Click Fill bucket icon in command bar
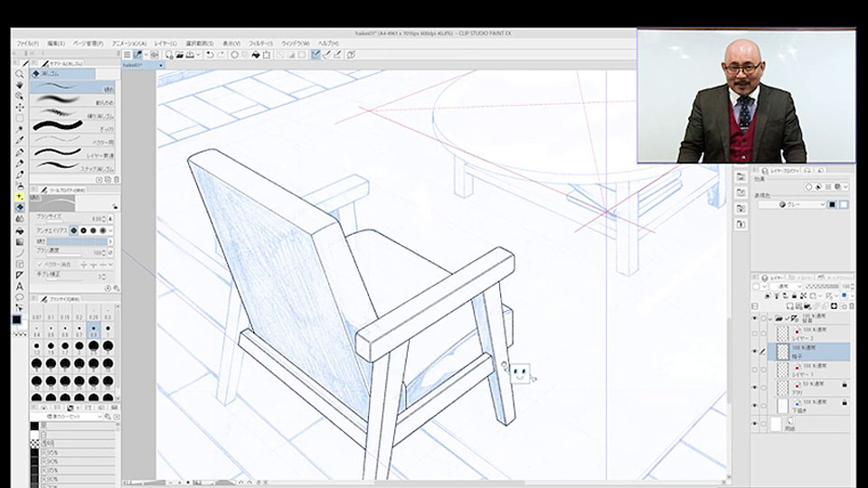The height and width of the screenshot is (488, 868). [256, 55]
